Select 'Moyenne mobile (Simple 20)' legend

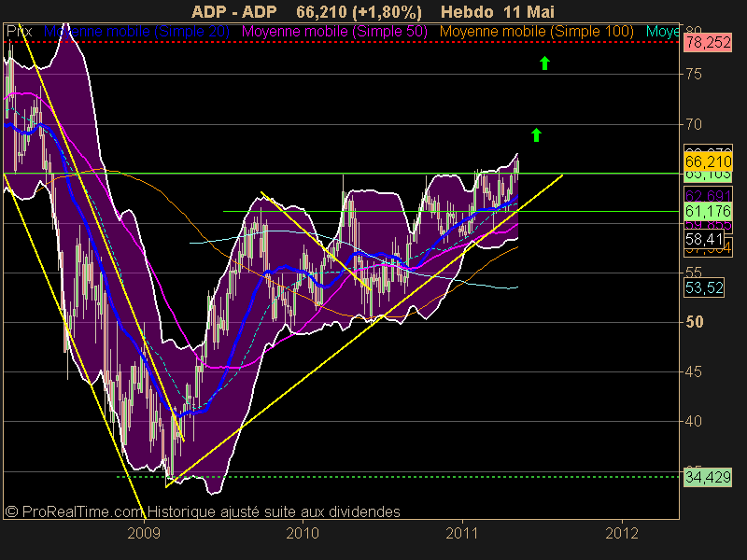(136, 32)
